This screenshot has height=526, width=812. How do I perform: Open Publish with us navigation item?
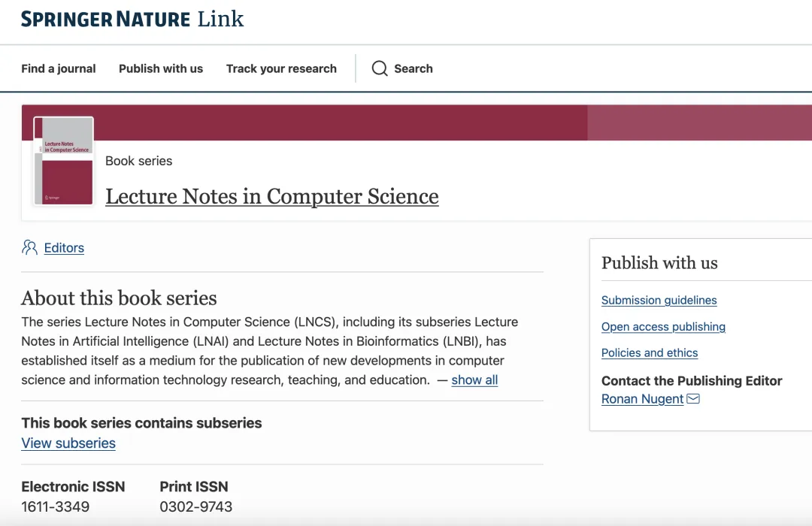161,68
